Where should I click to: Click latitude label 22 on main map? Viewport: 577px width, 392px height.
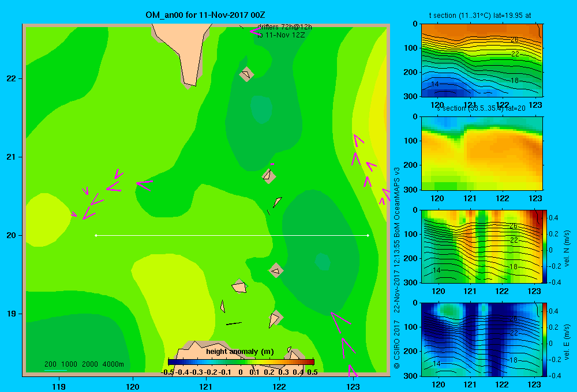[11, 79]
